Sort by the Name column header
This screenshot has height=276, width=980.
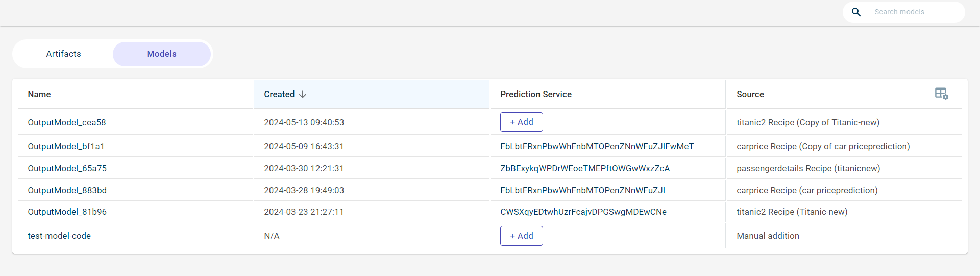(x=39, y=94)
